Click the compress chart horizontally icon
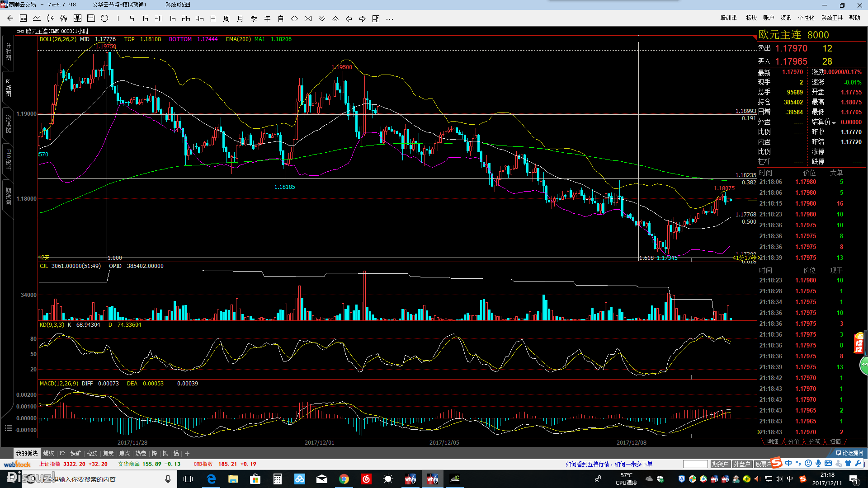Viewport: 868px width, 488px height. [308, 19]
